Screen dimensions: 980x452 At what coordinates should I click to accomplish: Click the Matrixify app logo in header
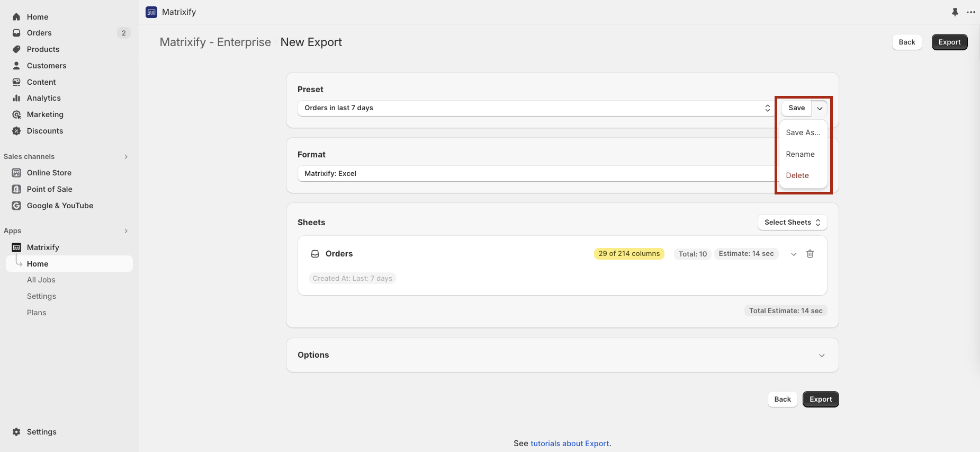click(151, 12)
